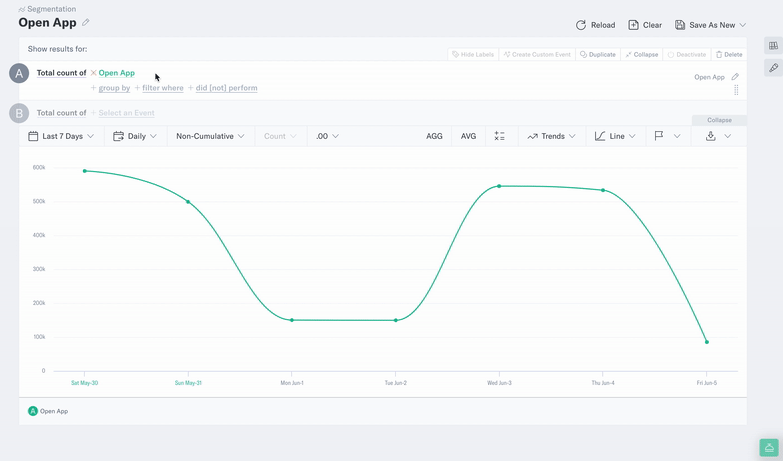
Task: Click Clear to reset the chart
Action: (x=645, y=25)
